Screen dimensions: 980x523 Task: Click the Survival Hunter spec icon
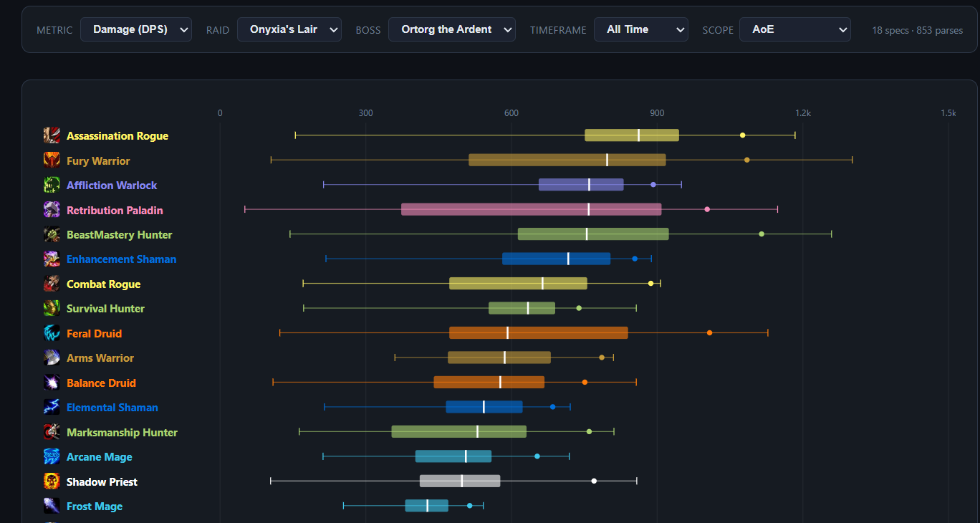(52, 308)
